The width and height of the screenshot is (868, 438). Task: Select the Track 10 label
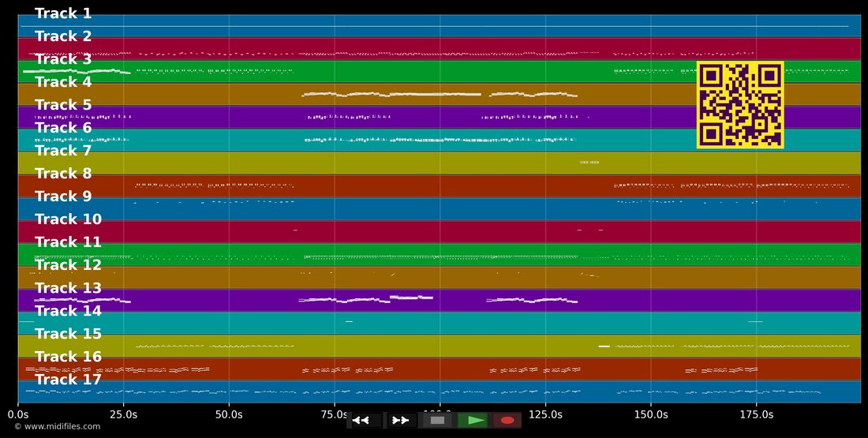pos(68,219)
